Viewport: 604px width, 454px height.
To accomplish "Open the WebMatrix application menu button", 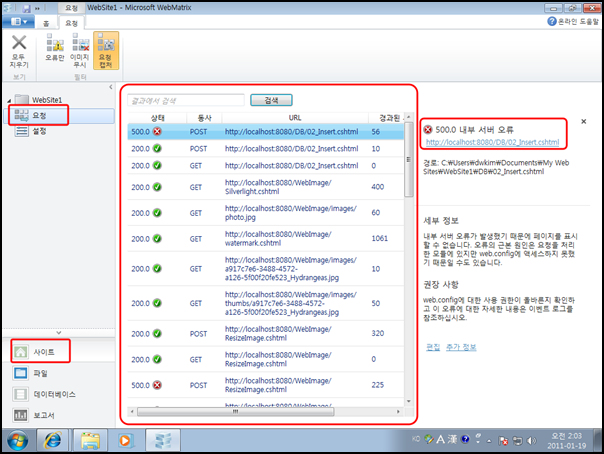I will pyautogui.click(x=19, y=22).
